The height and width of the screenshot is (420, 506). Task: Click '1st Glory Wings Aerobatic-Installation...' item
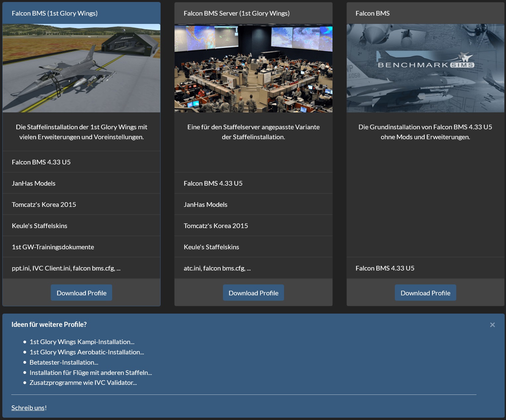[x=87, y=352]
